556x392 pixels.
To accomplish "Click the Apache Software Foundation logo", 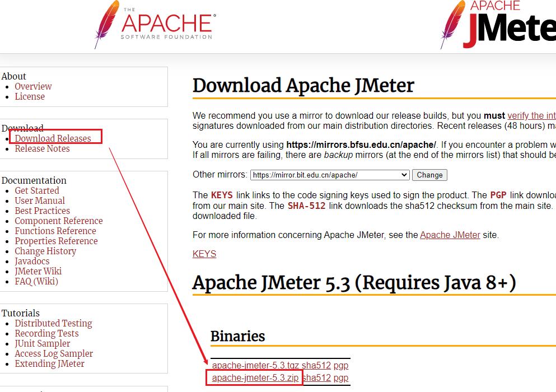I will pos(155,25).
